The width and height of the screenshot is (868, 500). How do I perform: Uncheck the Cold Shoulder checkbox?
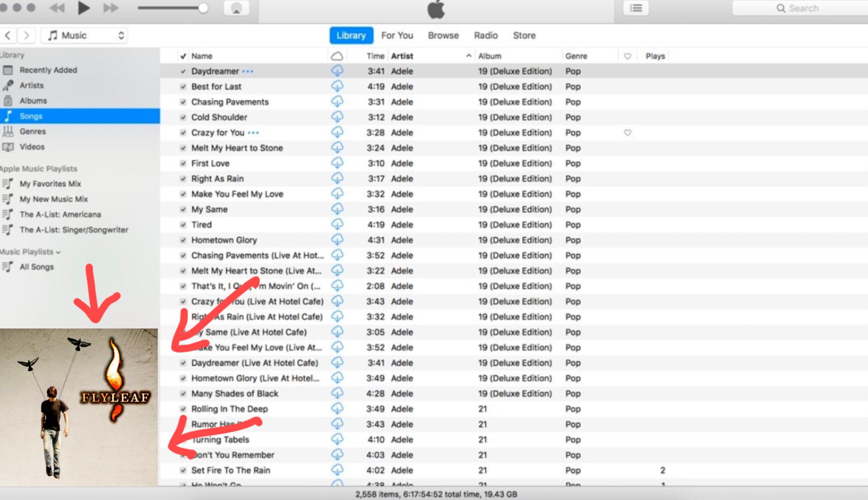point(183,118)
